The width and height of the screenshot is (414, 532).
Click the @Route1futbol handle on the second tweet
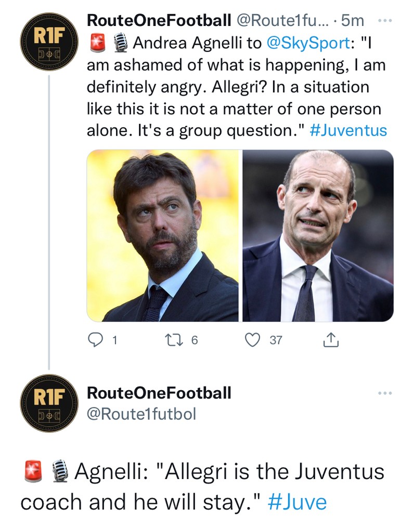click(x=141, y=414)
